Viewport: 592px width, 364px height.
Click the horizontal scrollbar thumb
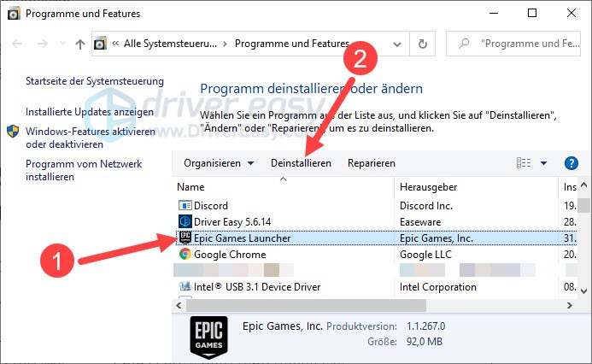pyautogui.click(x=306, y=306)
